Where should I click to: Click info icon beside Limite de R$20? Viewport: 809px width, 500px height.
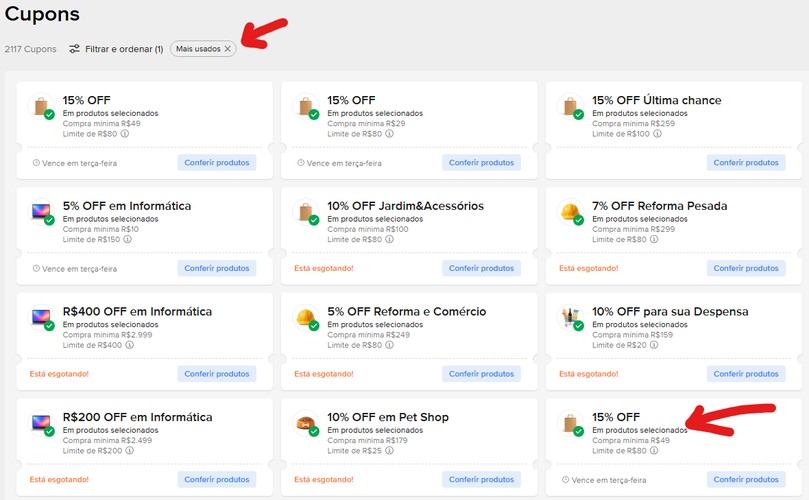click(654, 345)
